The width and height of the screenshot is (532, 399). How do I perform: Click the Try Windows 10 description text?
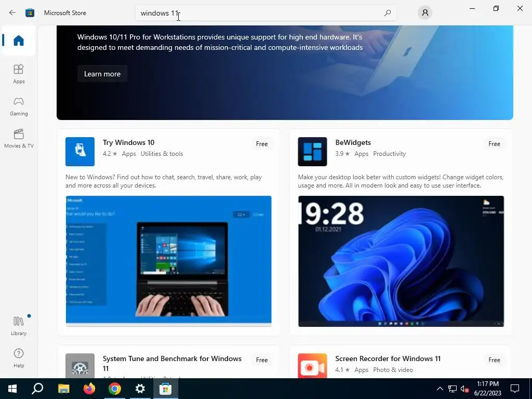164,181
